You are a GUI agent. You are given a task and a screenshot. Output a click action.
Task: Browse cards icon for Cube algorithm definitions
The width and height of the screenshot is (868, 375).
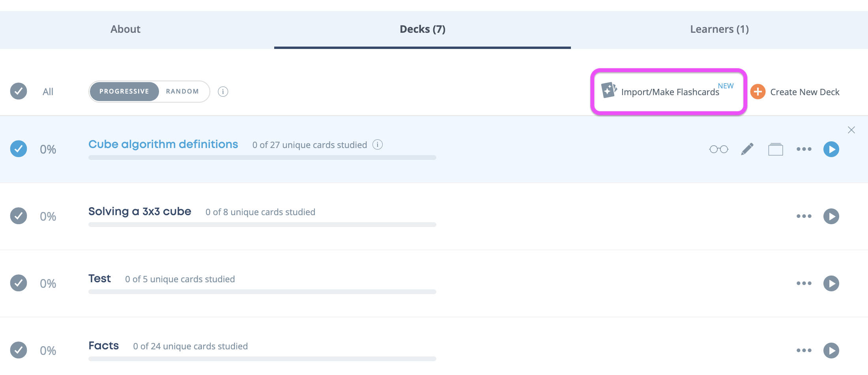coord(776,149)
